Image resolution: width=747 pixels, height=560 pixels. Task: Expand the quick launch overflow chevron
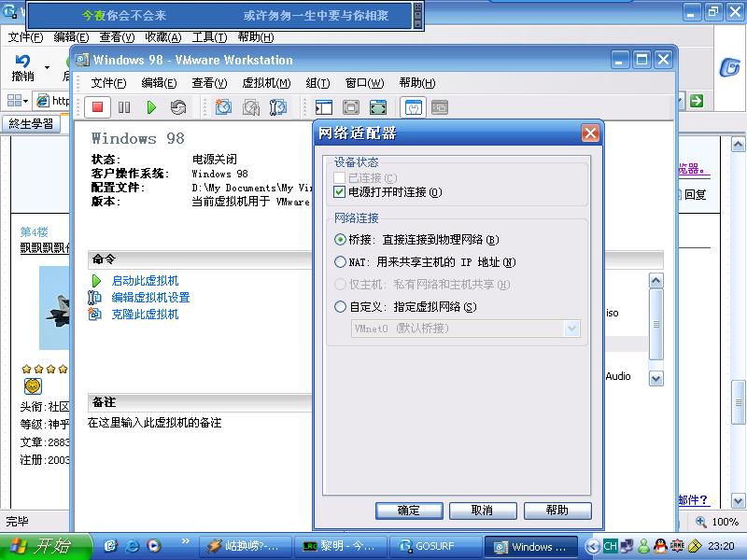pyautogui.click(x=185, y=540)
